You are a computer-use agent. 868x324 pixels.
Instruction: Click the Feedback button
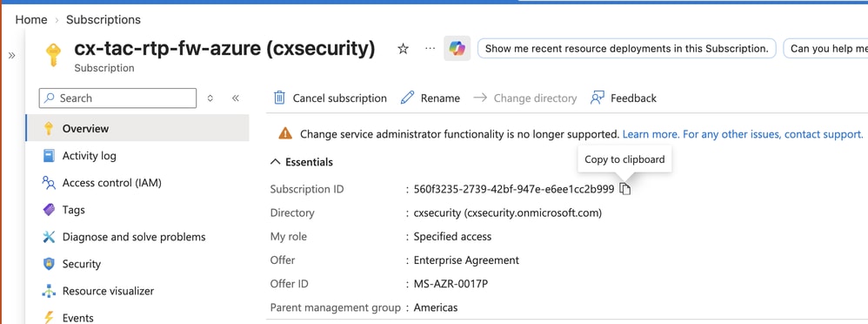pyautogui.click(x=624, y=98)
